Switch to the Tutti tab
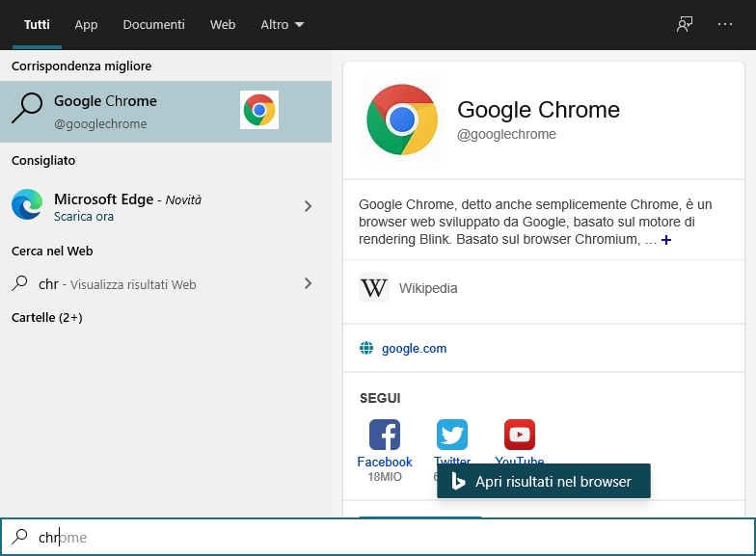Image resolution: width=756 pixels, height=556 pixels. [x=37, y=25]
